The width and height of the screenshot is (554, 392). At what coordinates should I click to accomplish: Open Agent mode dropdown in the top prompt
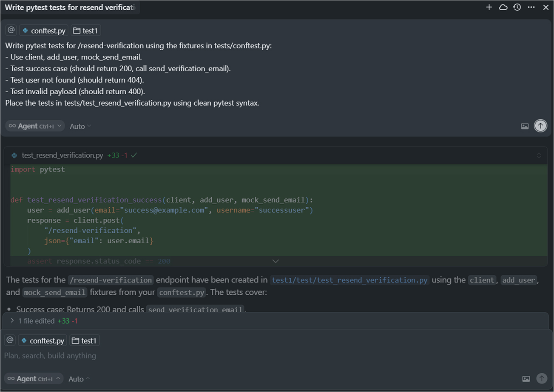coord(35,126)
